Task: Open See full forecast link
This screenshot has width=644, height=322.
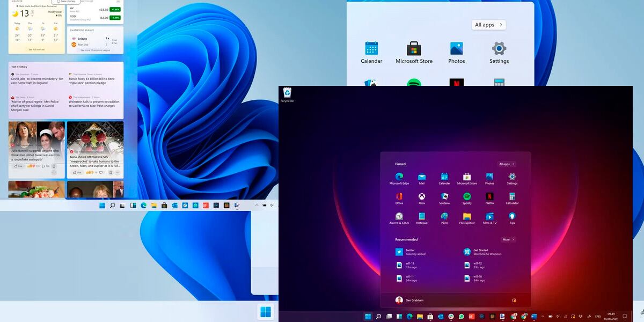Action: [36, 49]
